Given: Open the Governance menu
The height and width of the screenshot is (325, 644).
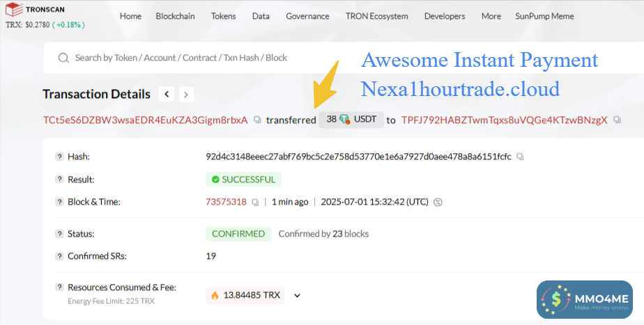Looking at the screenshot, I should point(307,16).
